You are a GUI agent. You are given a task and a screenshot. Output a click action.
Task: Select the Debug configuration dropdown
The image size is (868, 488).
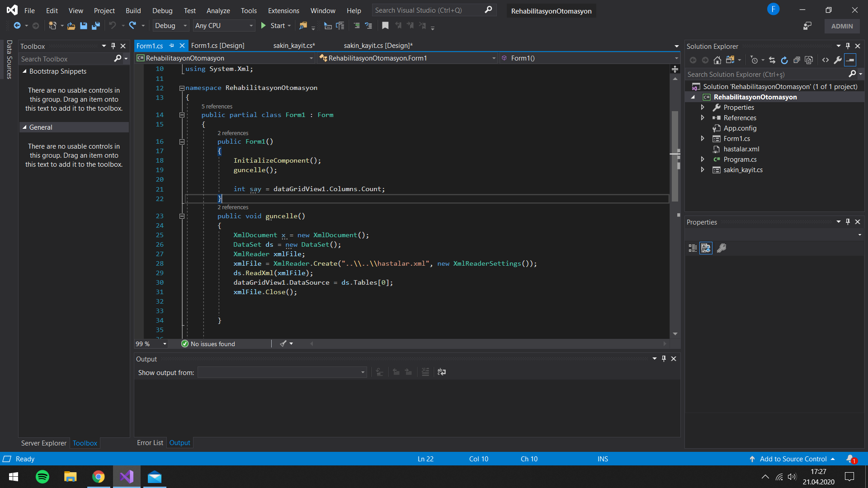click(x=170, y=26)
